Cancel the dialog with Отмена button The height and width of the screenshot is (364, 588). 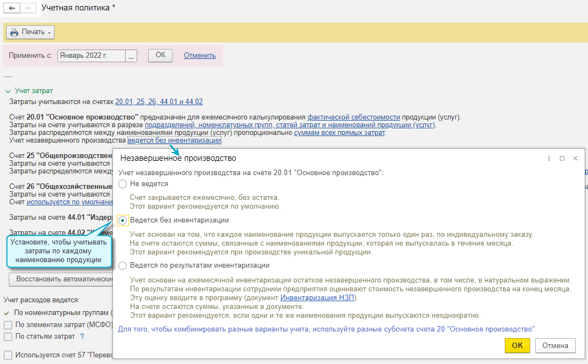pyautogui.click(x=555, y=345)
